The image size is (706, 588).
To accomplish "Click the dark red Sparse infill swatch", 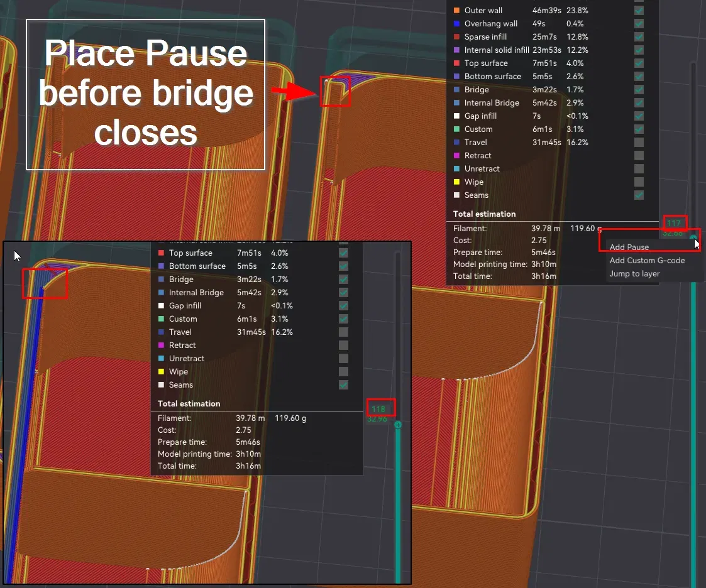I will tap(456, 37).
